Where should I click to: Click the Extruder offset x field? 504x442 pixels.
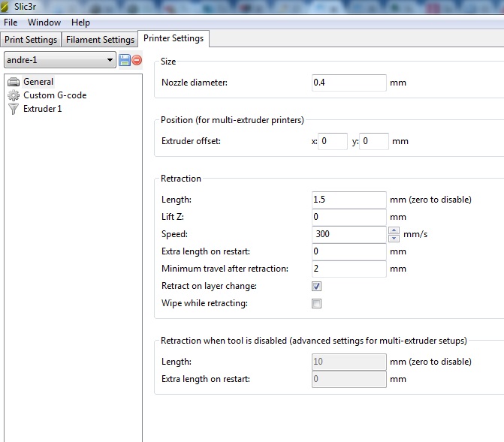pyautogui.click(x=333, y=141)
